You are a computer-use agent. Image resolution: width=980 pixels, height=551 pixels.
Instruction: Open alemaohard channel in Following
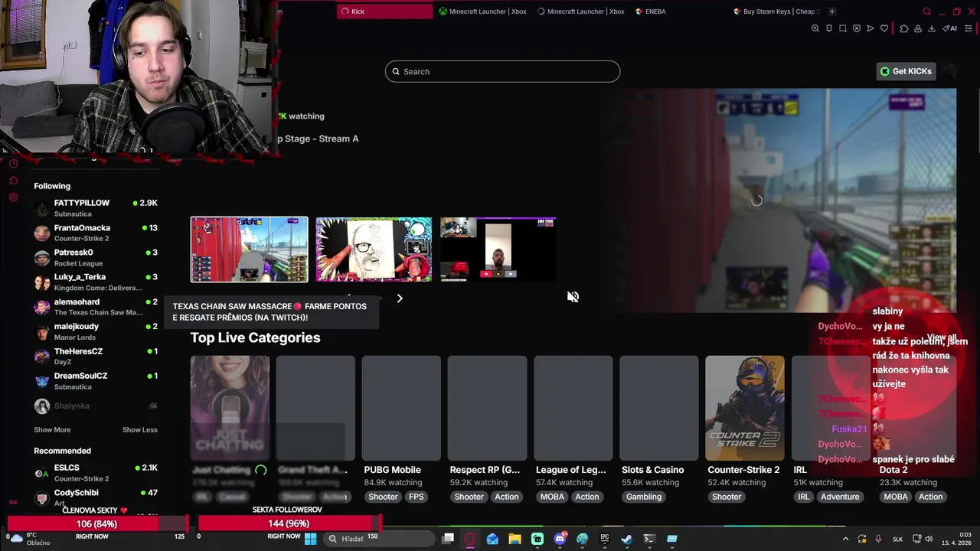click(x=96, y=307)
